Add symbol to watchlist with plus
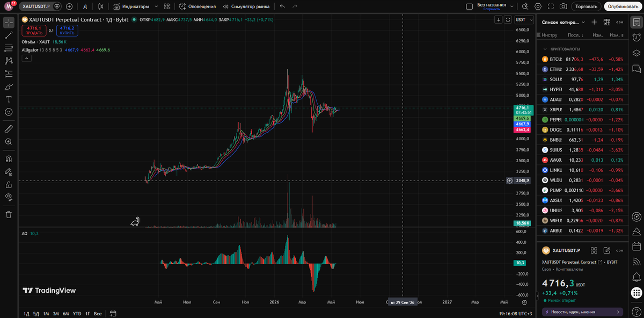 (594, 22)
